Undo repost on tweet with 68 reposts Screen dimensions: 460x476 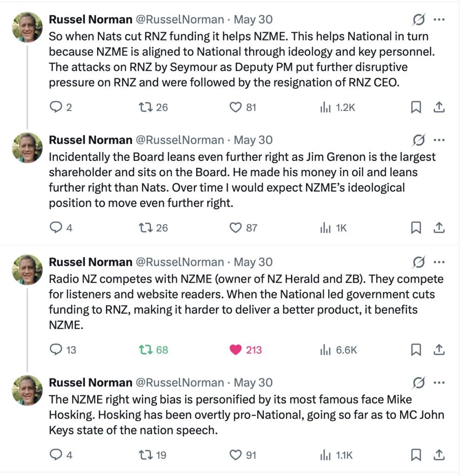coord(153,350)
